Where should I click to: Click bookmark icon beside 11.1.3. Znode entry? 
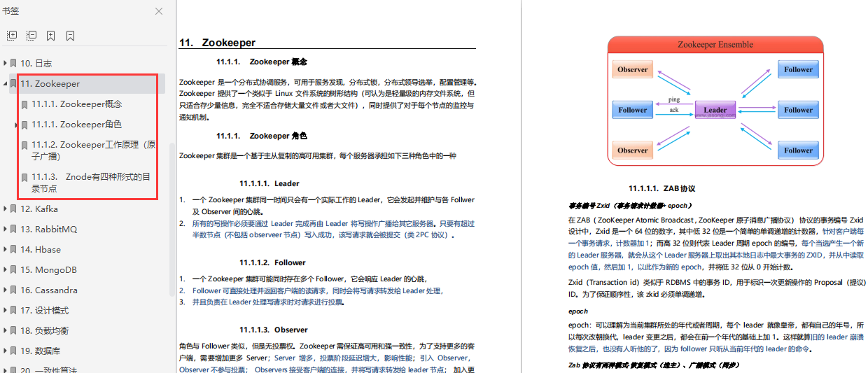(24, 178)
